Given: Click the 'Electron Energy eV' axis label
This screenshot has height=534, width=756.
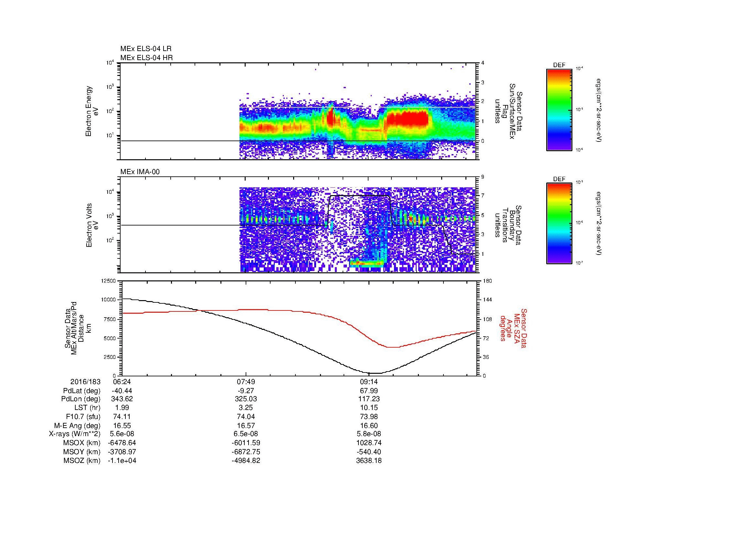Looking at the screenshot, I should (x=92, y=111).
